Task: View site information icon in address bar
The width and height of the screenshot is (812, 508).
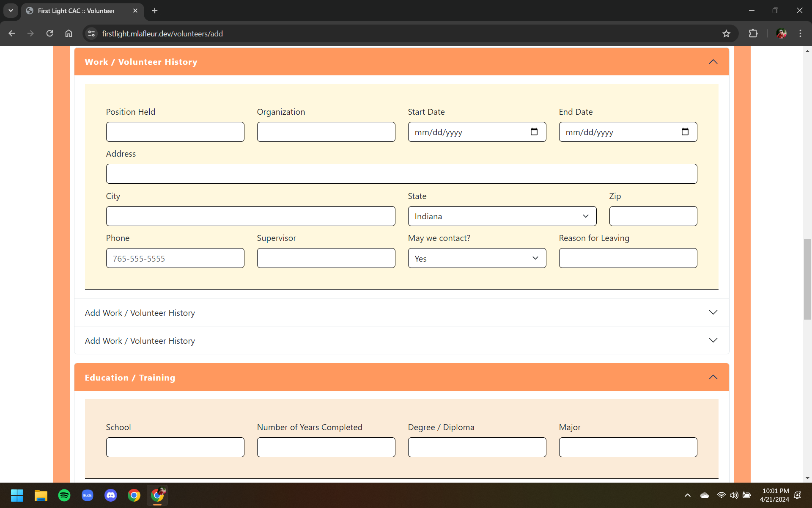Action: pos(91,33)
